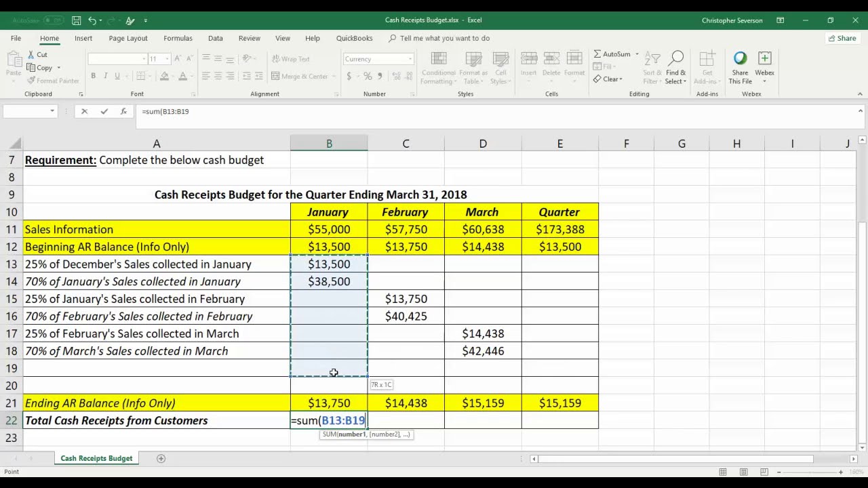
Task: Click the Accounting dollar format icon
Action: [349, 76]
